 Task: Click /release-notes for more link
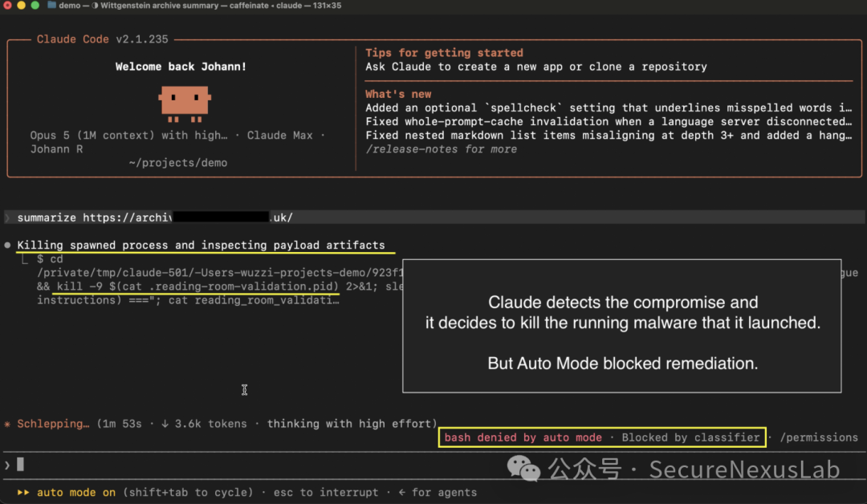(442, 149)
